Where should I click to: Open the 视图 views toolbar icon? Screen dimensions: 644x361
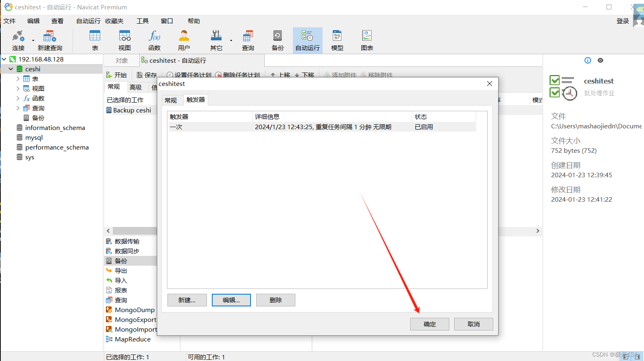(125, 40)
